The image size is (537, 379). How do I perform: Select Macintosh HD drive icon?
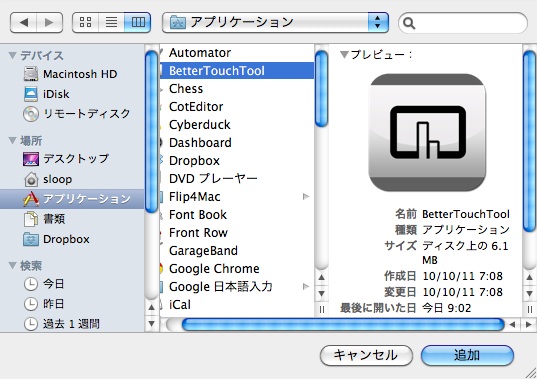coord(30,74)
